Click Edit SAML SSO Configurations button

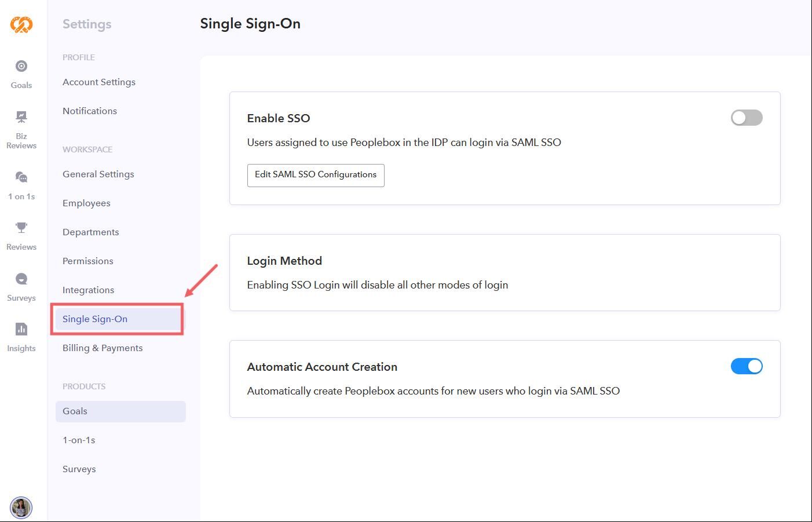pyautogui.click(x=316, y=175)
